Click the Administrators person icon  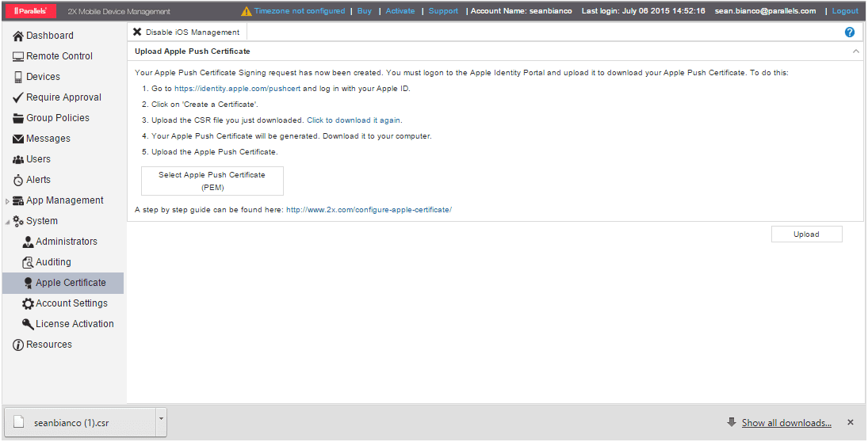click(x=28, y=242)
